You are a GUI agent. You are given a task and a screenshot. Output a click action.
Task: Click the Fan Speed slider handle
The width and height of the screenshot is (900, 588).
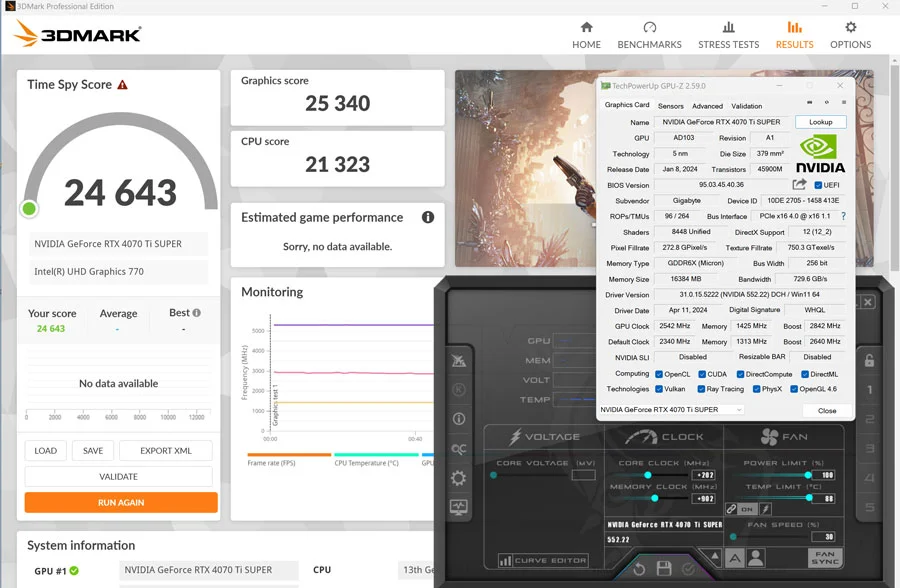coord(733,537)
